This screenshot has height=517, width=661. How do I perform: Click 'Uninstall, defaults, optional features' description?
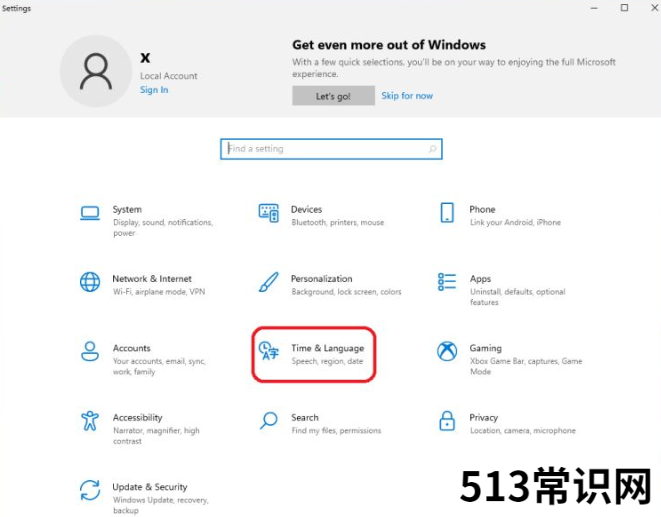coord(518,297)
